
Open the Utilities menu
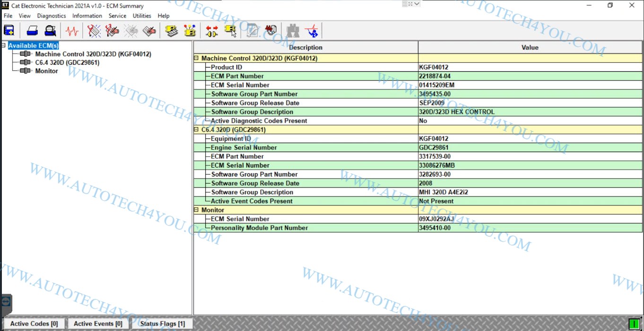142,16
